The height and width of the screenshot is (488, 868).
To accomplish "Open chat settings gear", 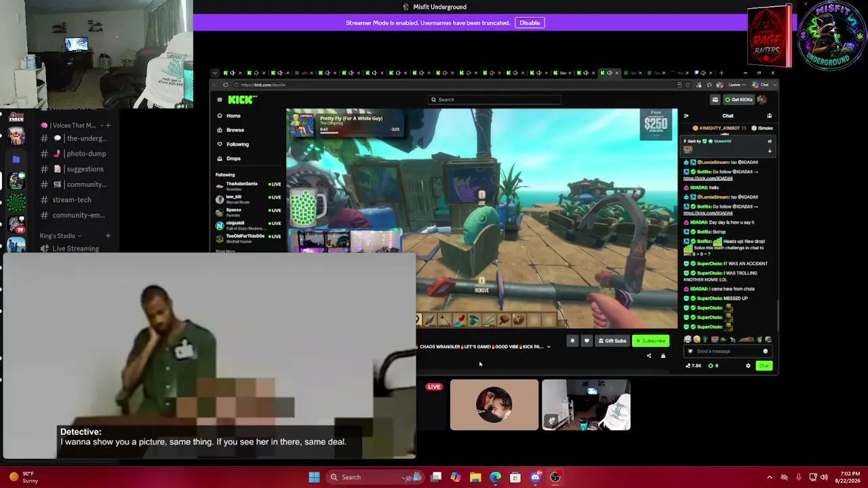I will coord(748,366).
